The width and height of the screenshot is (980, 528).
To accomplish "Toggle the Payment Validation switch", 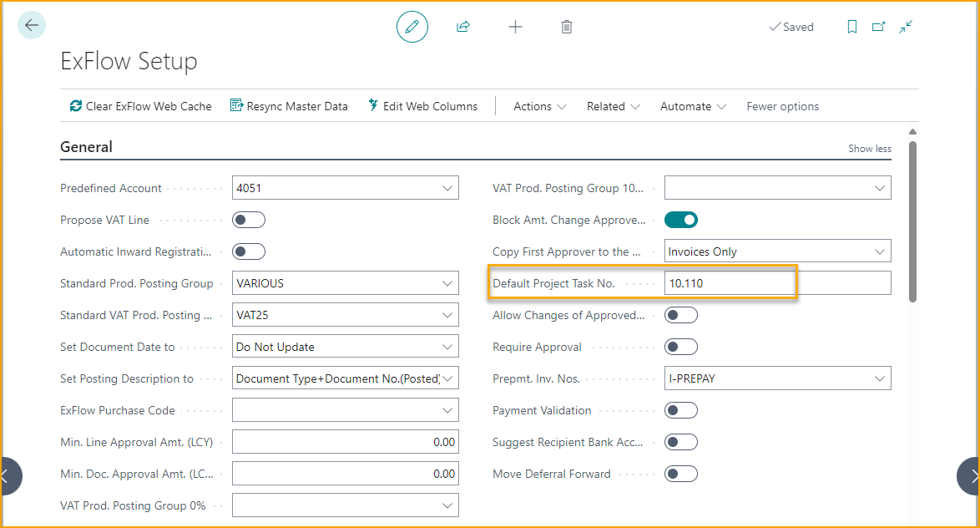I will (681, 410).
